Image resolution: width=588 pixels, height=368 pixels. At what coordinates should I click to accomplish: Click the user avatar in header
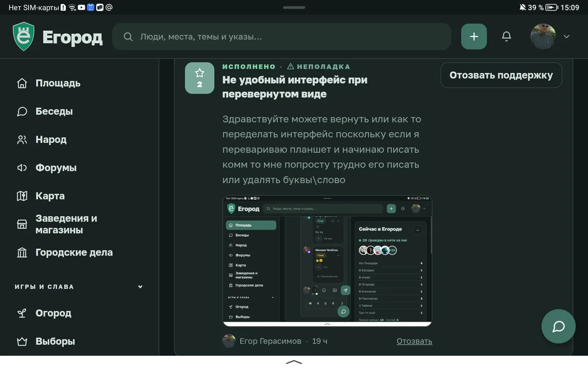coord(543,36)
